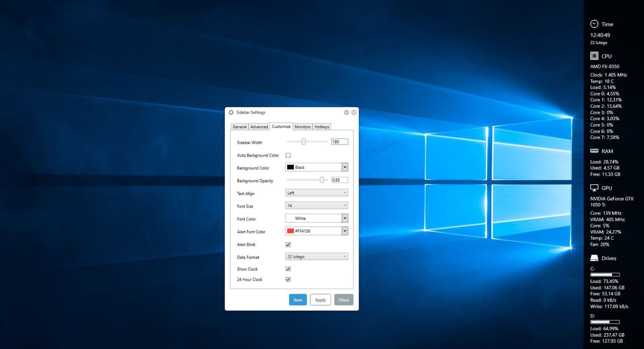Click the 'Temp: 18 C' CPU reading

coord(602,81)
